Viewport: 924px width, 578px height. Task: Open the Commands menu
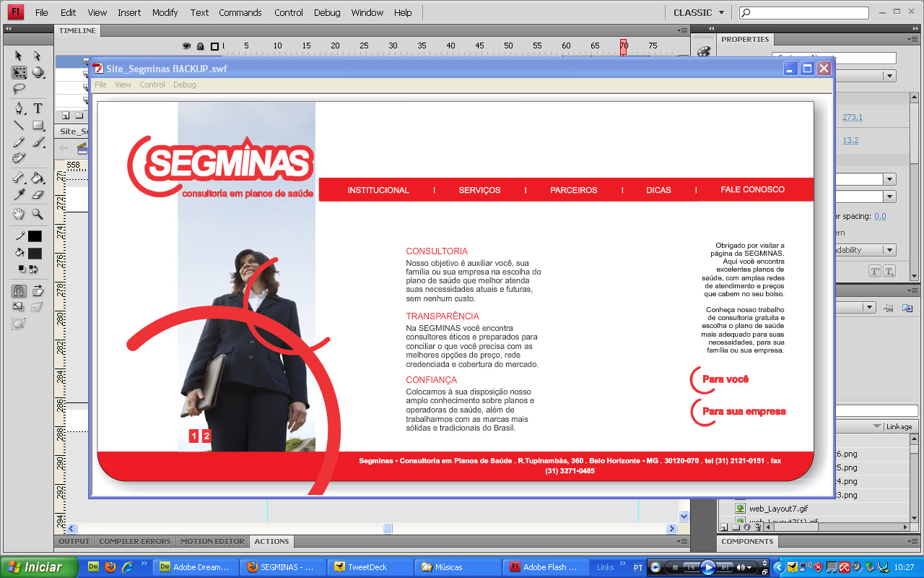click(240, 12)
